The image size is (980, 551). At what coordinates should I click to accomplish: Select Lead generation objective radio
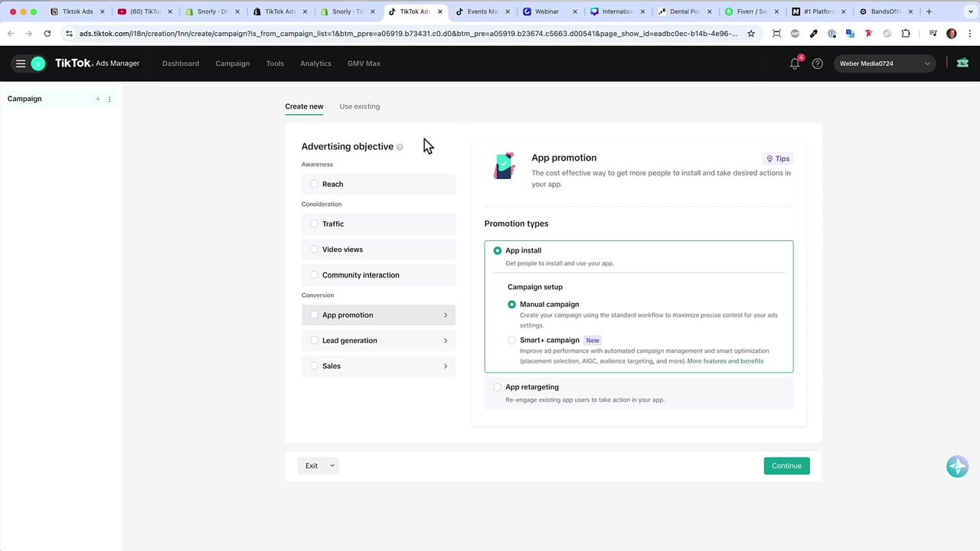315,341
